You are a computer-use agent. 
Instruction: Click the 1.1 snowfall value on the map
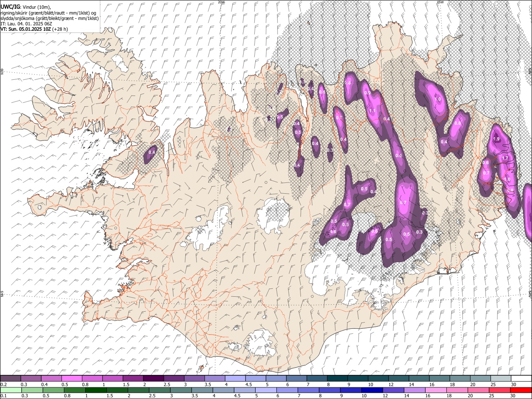point(372,111)
